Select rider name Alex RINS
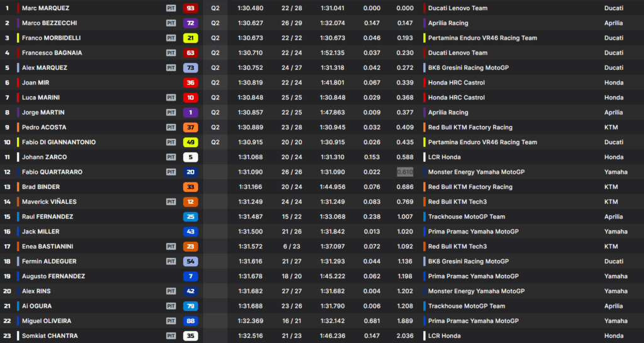 tap(36, 291)
